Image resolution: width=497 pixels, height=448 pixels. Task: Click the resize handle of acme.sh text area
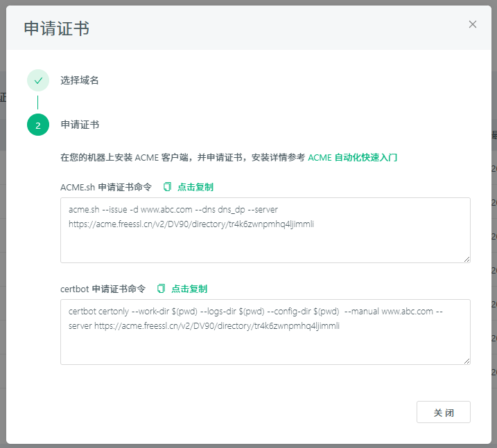coord(467,259)
